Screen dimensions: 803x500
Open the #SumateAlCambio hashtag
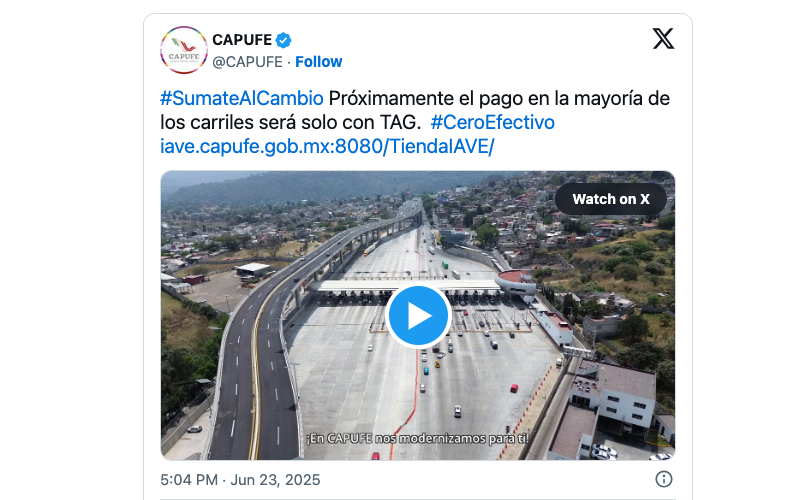point(242,98)
